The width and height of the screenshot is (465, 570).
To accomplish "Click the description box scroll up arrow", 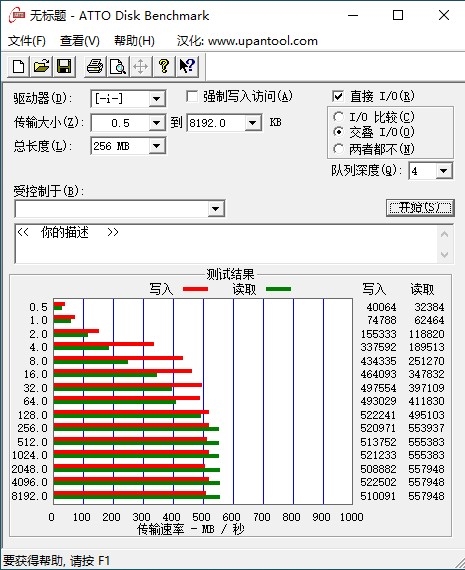I will coord(444,234).
